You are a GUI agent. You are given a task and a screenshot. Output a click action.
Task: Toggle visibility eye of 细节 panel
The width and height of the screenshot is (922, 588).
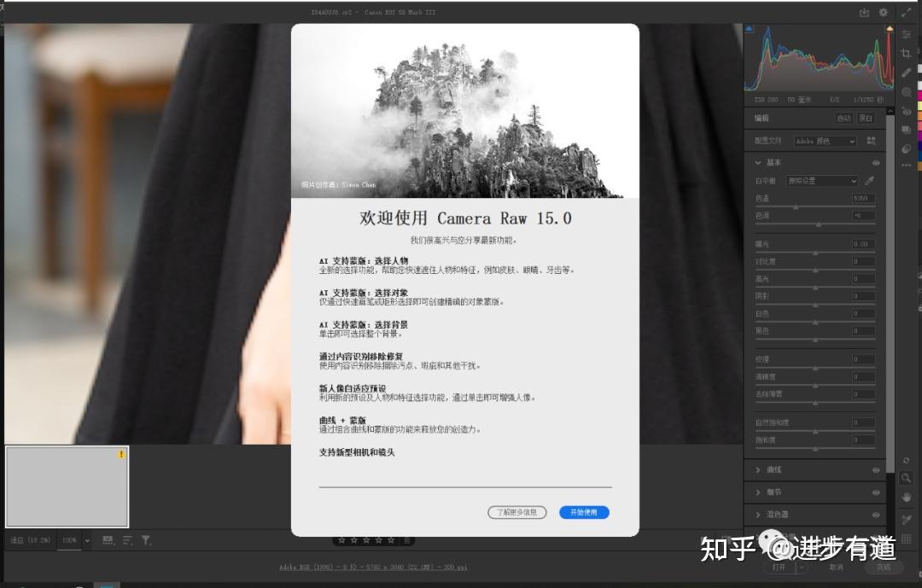(876, 492)
